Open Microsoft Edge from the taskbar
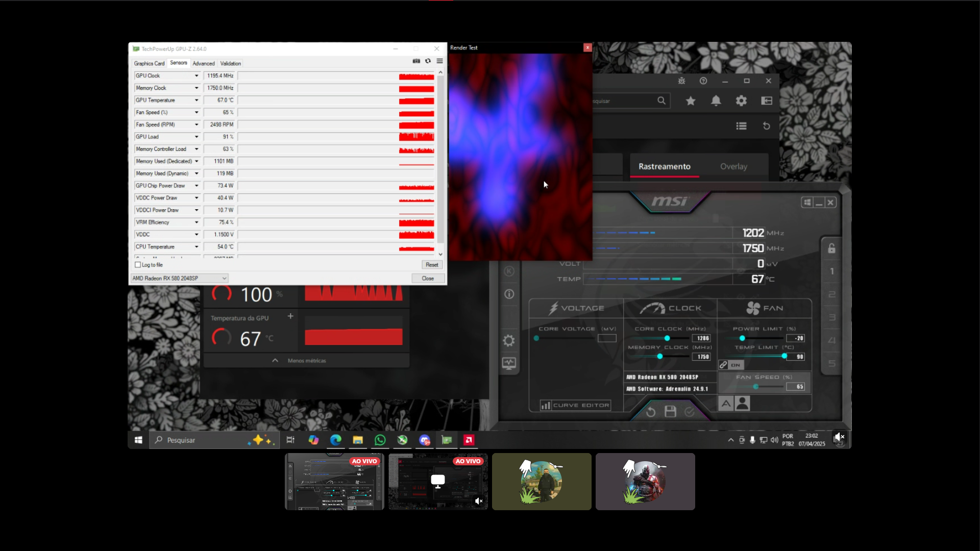 (335, 440)
